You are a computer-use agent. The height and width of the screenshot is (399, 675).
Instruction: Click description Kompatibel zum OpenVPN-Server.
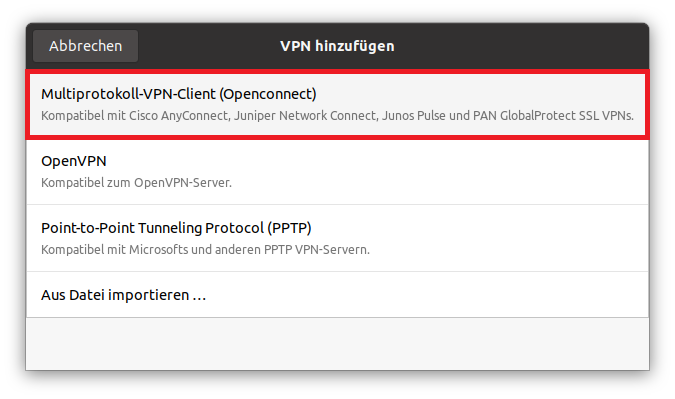(x=136, y=182)
